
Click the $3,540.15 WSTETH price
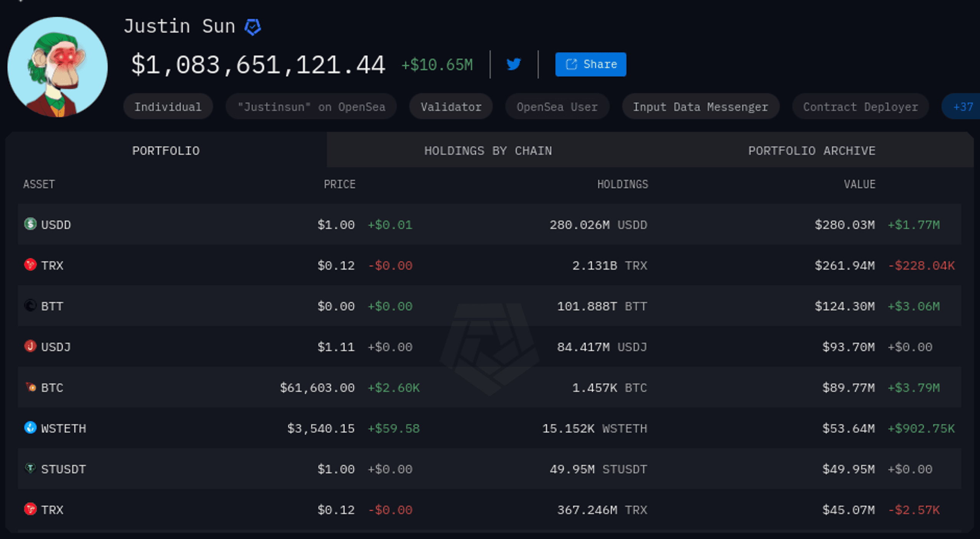tap(321, 428)
